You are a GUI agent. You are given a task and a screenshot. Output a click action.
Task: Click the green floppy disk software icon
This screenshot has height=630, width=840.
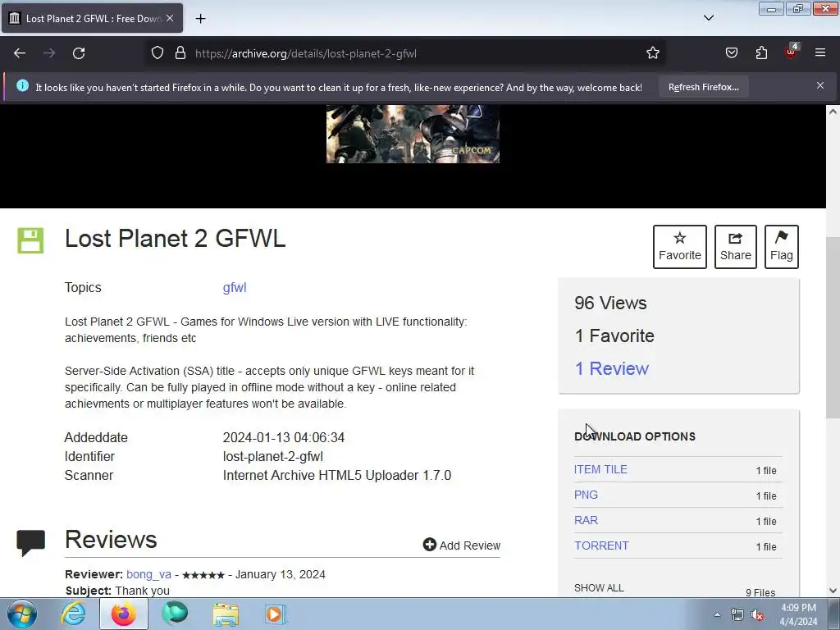[30, 240]
